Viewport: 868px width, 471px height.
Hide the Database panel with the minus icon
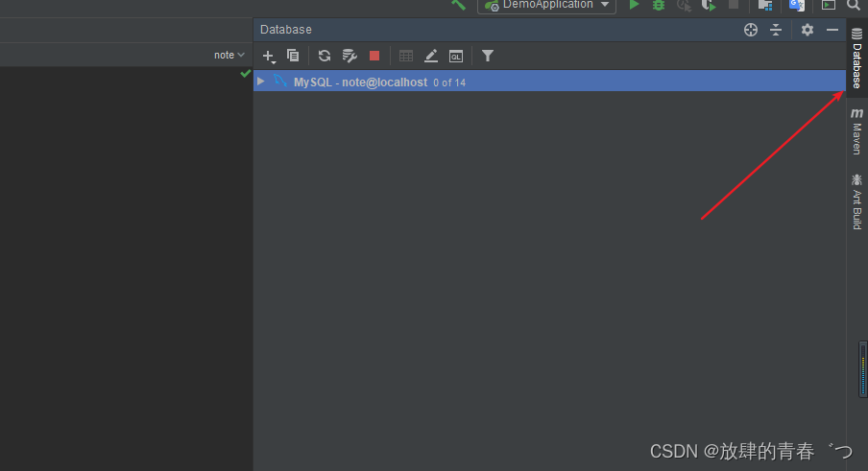[832, 30]
